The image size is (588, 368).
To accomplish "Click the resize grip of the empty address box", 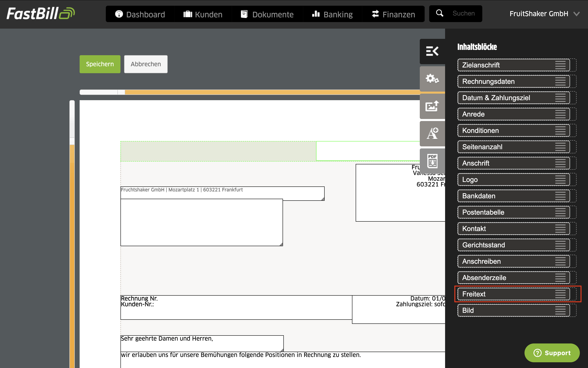I will tap(281, 244).
